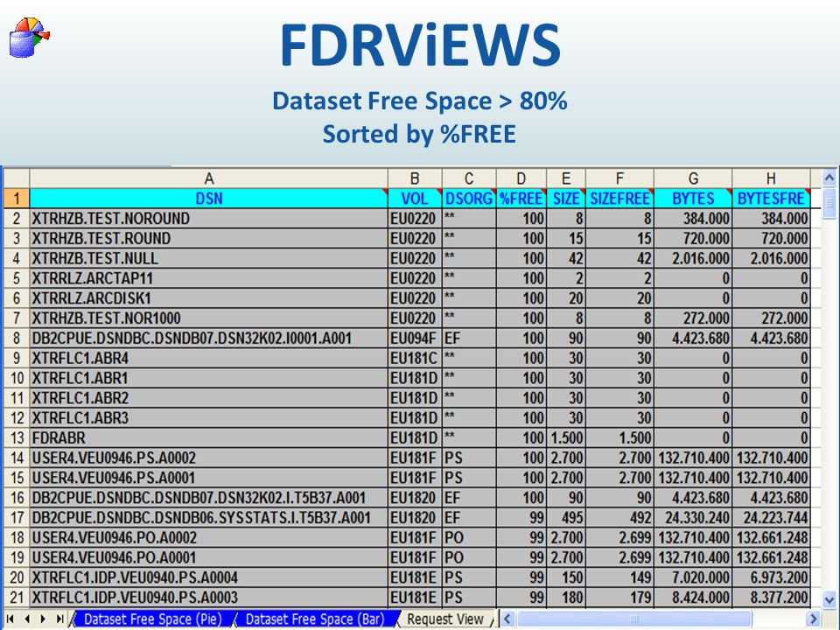Click the SIZE header cell
The width and height of the screenshot is (840, 630).
[x=566, y=199]
